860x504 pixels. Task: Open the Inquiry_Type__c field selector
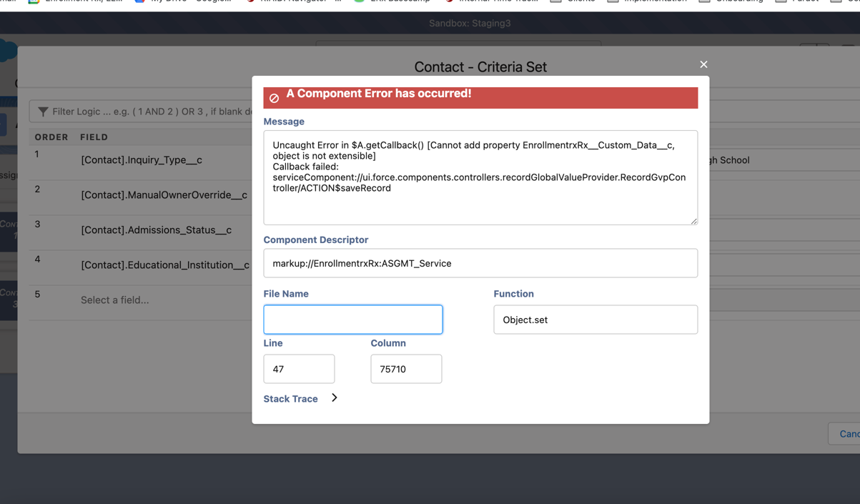(142, 160)
